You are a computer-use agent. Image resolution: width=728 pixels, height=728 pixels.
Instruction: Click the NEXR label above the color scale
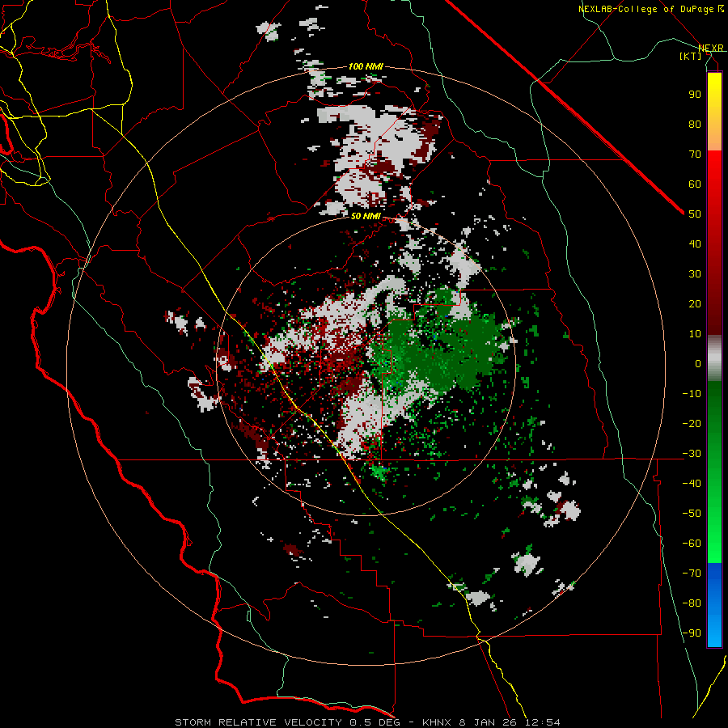[710, 49]
